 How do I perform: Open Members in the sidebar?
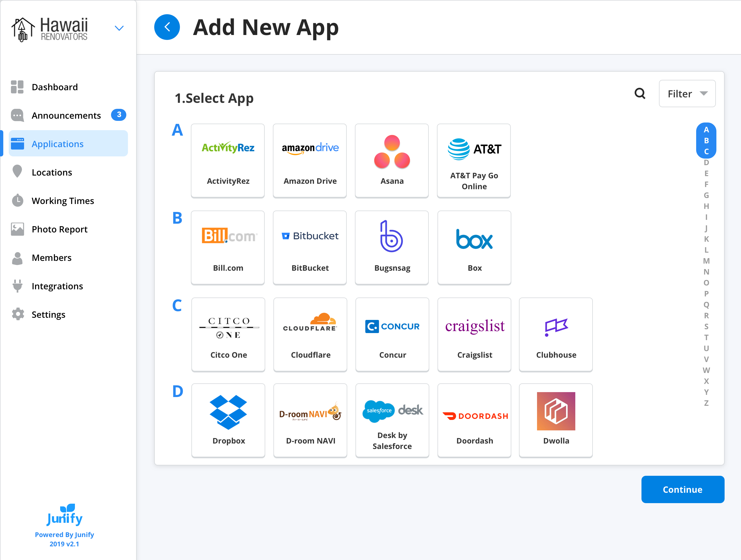tap(68, 258)
